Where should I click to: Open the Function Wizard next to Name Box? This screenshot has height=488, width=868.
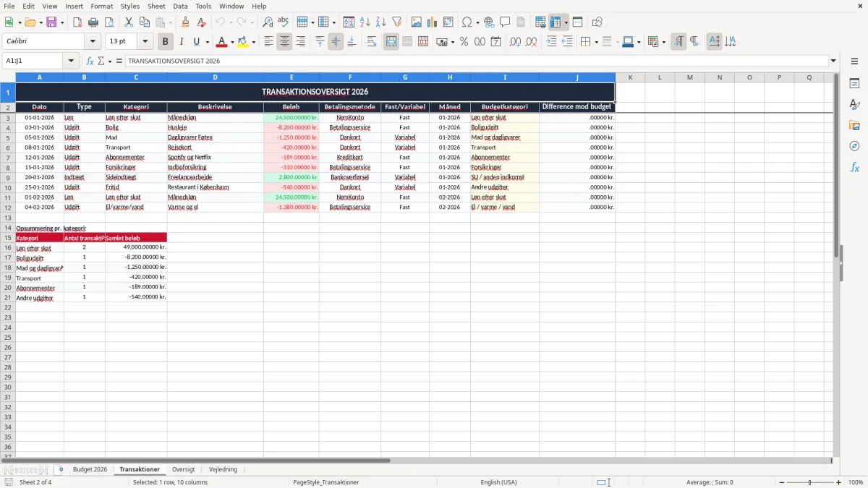[x=90, y=61]
